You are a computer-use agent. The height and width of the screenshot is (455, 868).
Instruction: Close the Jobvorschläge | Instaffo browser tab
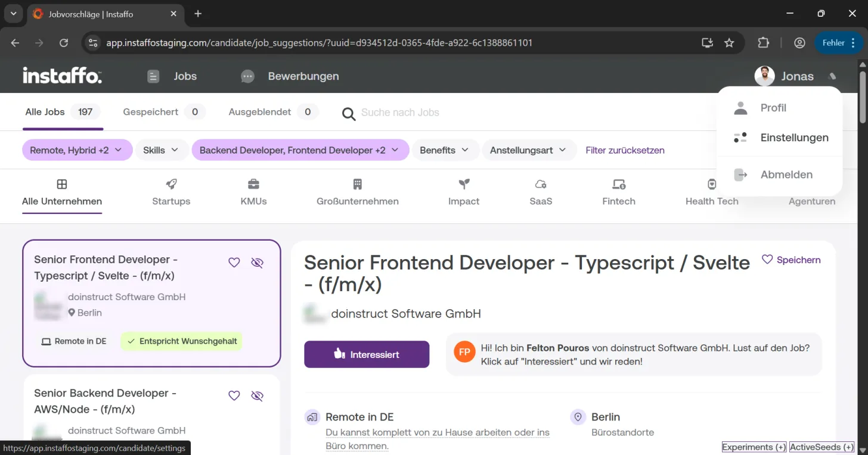[x=174, y=14]
